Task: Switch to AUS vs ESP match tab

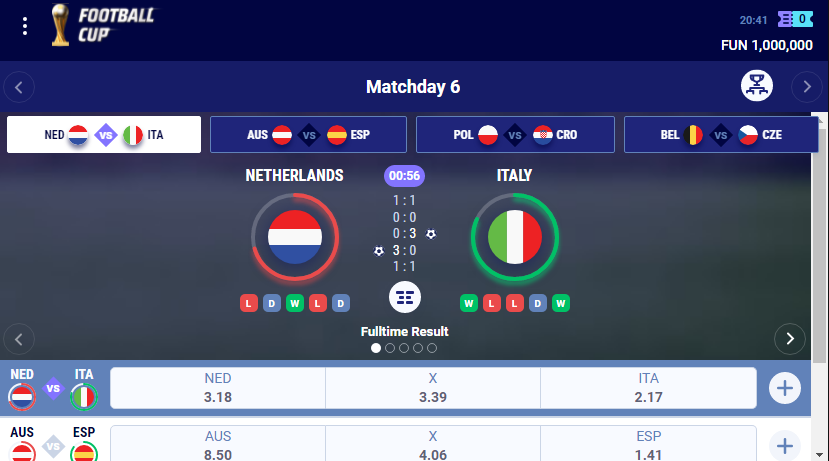Action: [x=308, y=135]
